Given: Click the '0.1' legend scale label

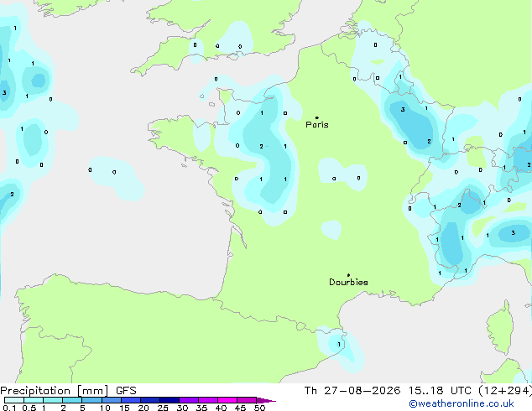Looking at the screenshot, I should pos(9,408).
